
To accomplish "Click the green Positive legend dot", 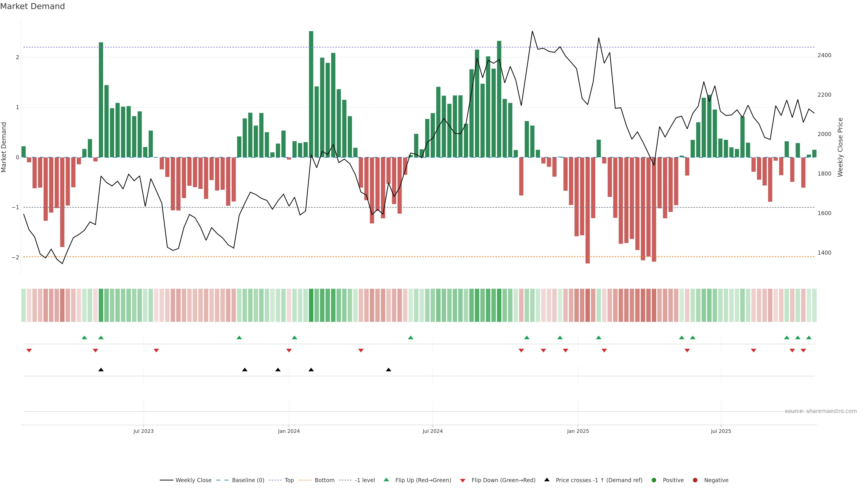I will [654, 480].
